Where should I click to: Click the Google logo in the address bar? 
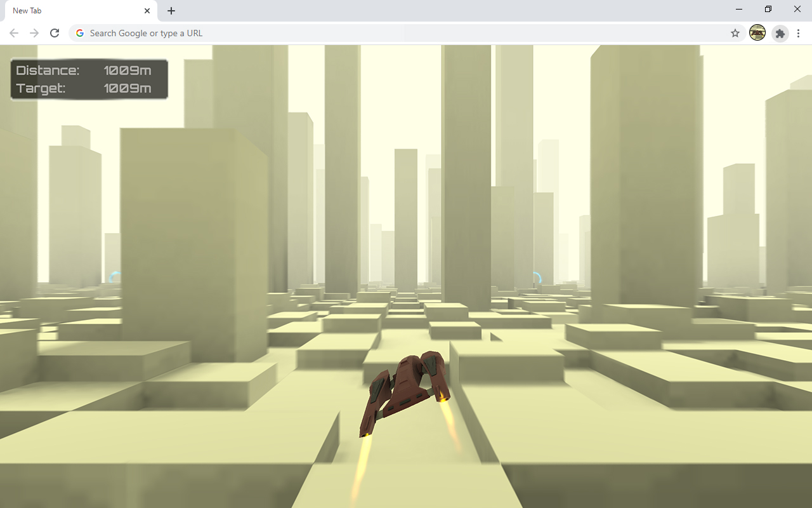(80, 33)
